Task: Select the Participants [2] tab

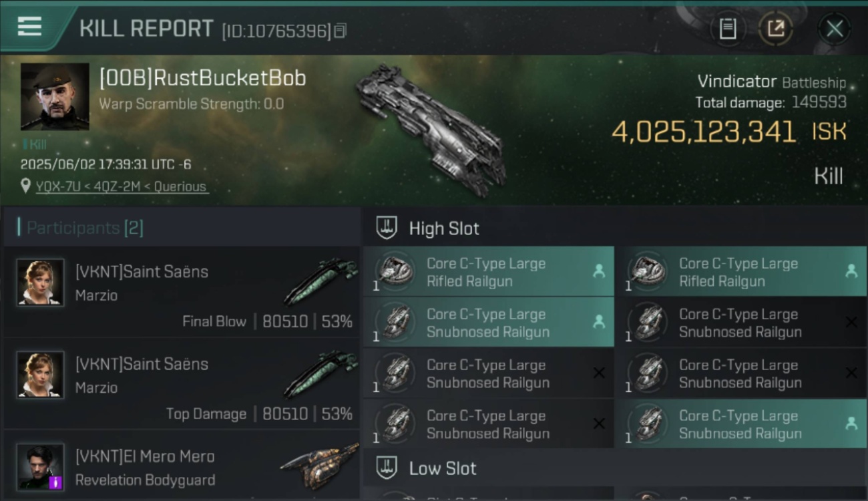Action: 85,228
